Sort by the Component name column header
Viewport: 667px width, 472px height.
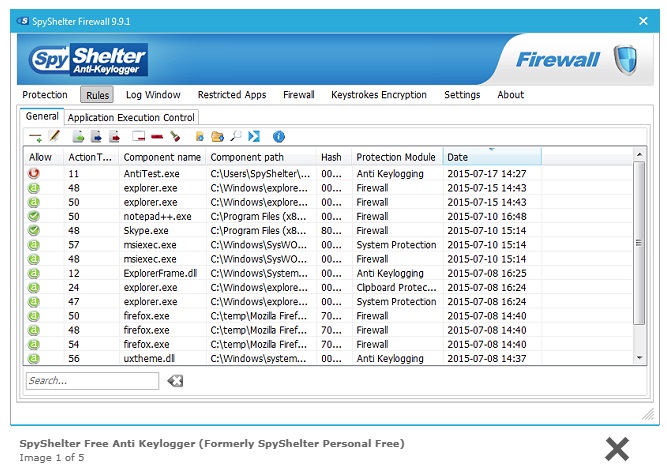point(161,157)
